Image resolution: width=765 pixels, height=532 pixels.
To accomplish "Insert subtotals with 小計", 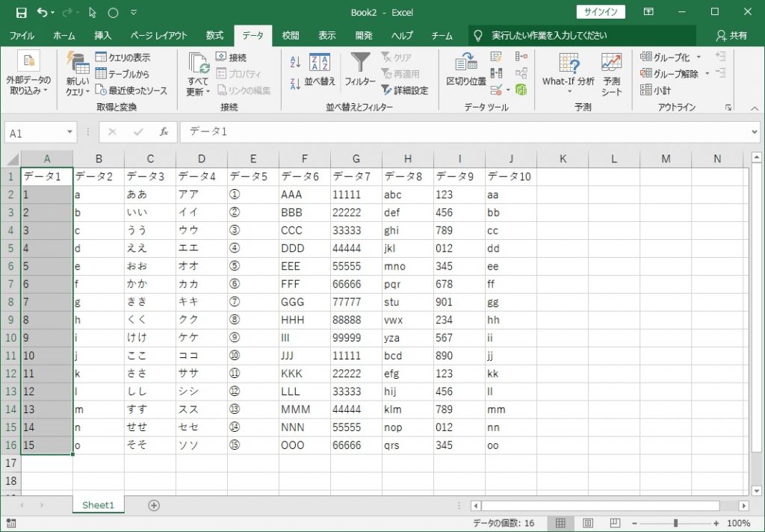I will click(x=656, y=90).
